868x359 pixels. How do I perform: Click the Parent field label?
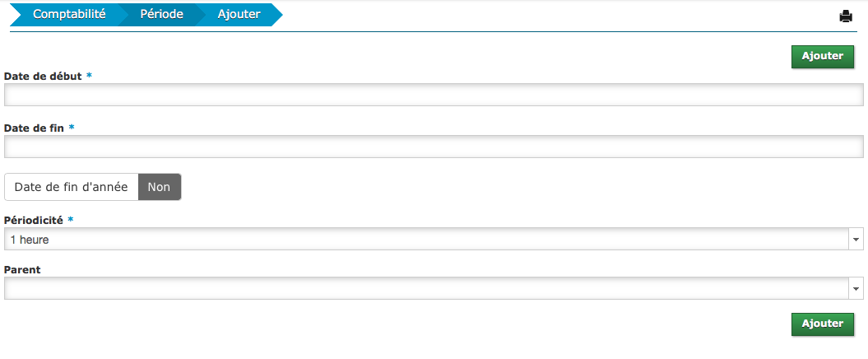coord(22,269)
